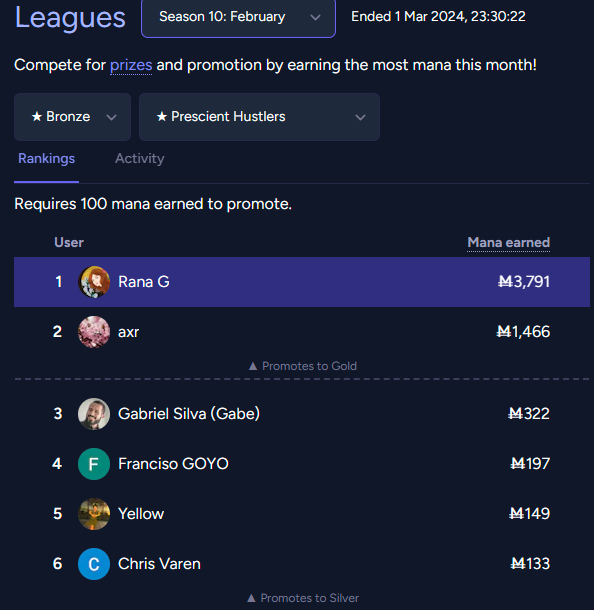Click the Mana earned column header
Image resolution: width=594 pixels, height=610 pixels.
tap(508, 242)
